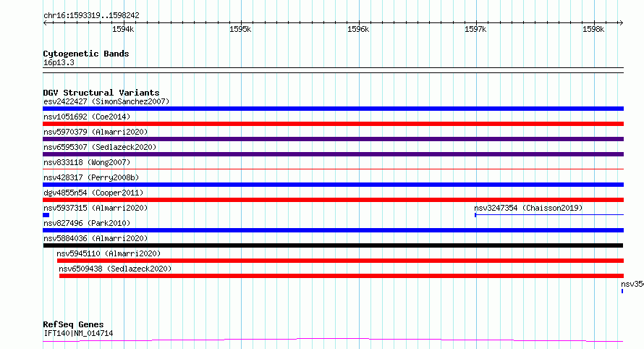Click the purple nsv6595307 variant bar
This screenshot has height=349, width=644.
[333, 154]
